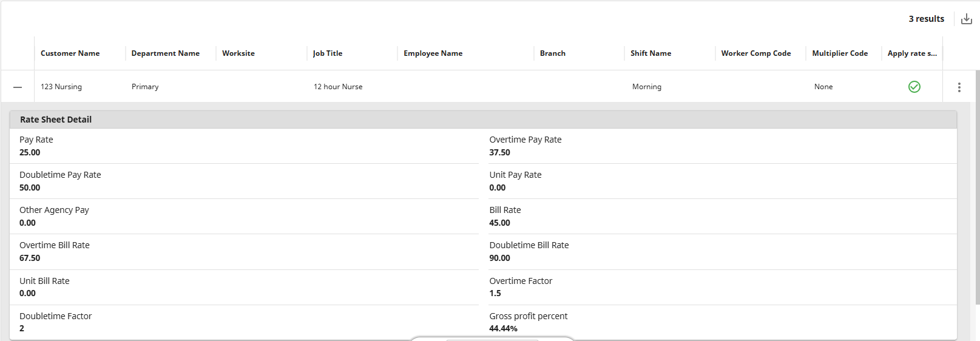Image resolution: width=980 pixels, height=341 pixels.
Task: Click the Worker Comp Code header
Action: click(755, 53)
